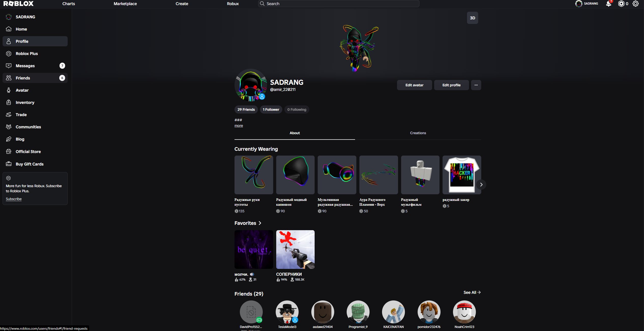Open the 0 Following pill
This screenshot has width=644, height=331.
(297, 109)
